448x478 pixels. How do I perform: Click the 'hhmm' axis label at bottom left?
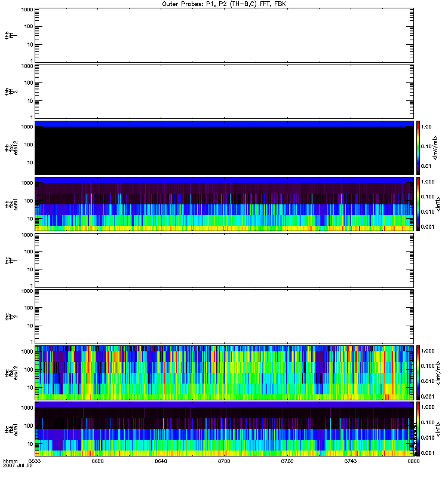pyautogui.click(x=9, y=461)
